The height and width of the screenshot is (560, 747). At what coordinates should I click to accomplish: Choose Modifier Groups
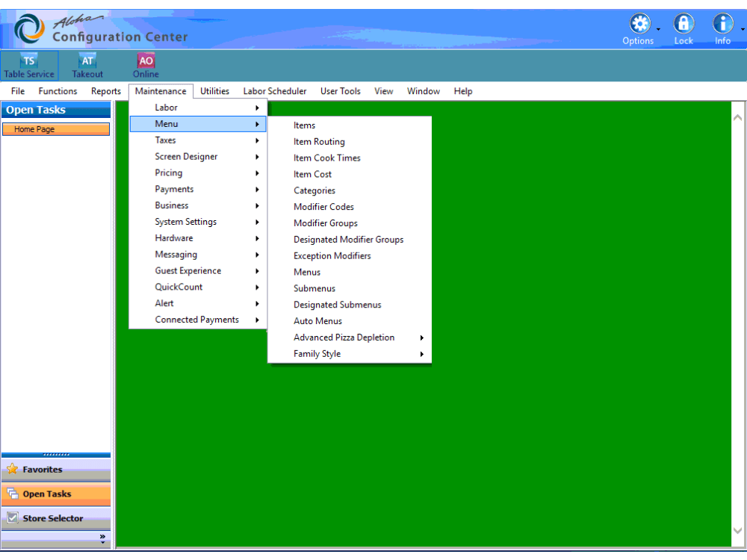click(350, 223)
